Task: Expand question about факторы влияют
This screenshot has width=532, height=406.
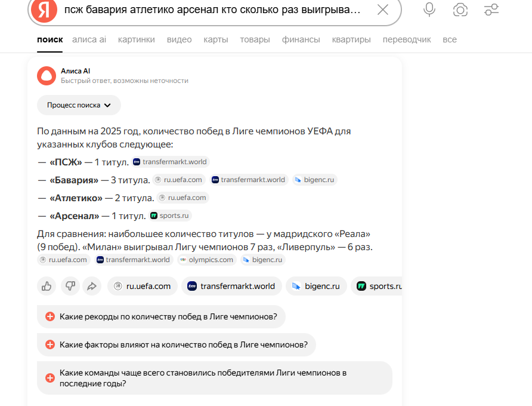Action: pos(177,345)
